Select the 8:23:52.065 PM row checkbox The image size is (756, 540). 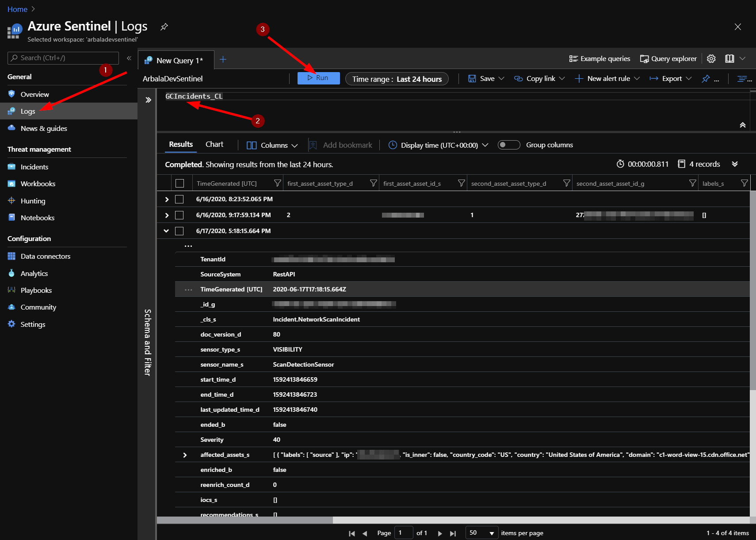179,199
